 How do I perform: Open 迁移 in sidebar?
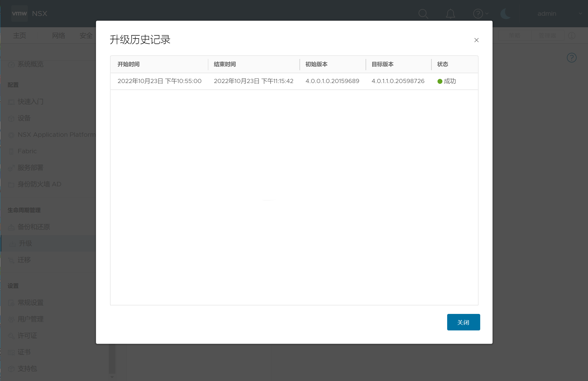(x=24, y=260)
